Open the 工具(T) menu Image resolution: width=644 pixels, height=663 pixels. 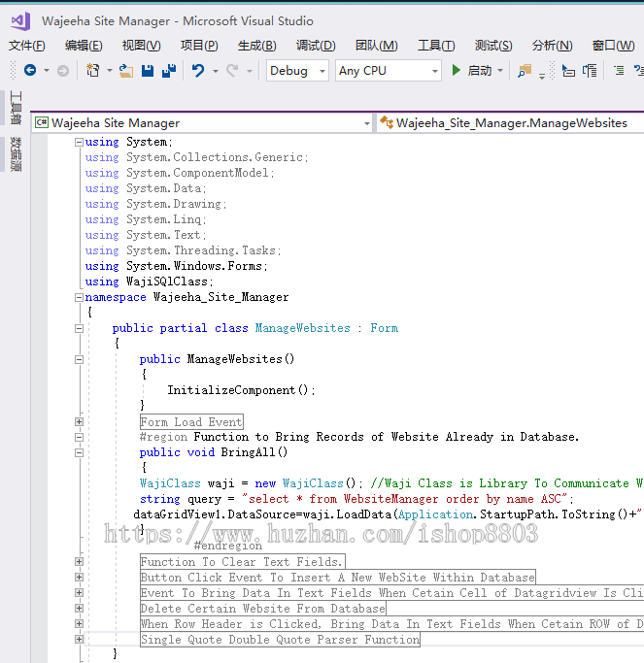(x=436, y=46)
